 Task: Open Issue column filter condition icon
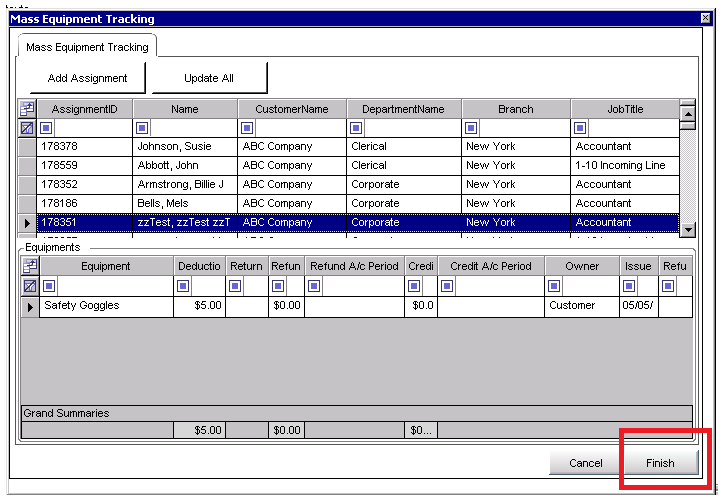coord(629,286)
